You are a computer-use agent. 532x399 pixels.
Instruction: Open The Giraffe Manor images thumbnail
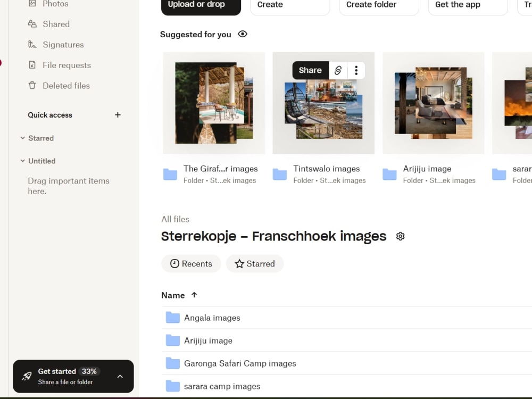click(x=214, y=103)
